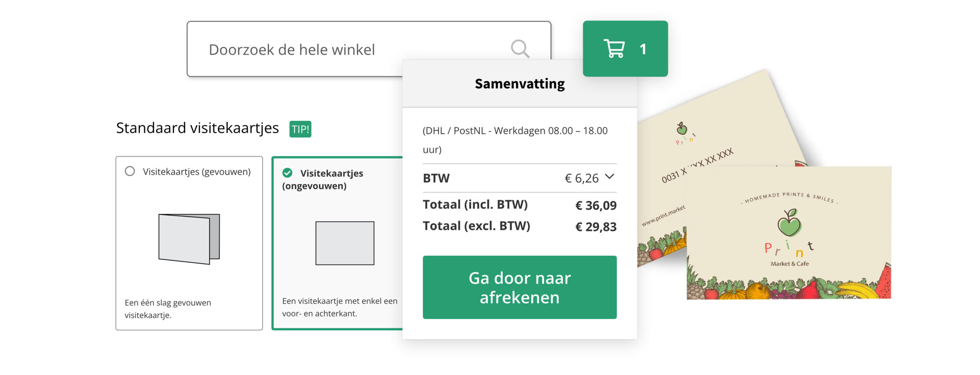Viewport: 980px width, 375px height.
Task: Click the small apple logo on back card
Action: (681, 129)
